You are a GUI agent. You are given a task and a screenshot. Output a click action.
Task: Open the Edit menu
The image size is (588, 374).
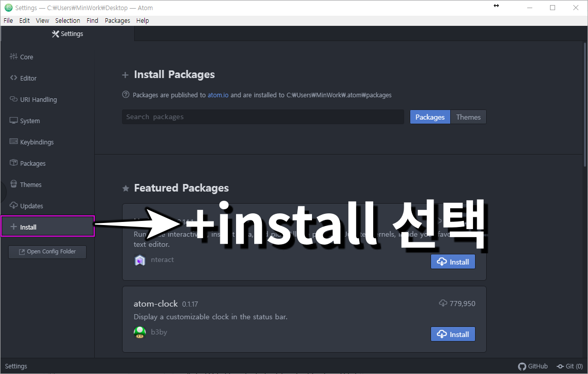[x=24, y=21]
